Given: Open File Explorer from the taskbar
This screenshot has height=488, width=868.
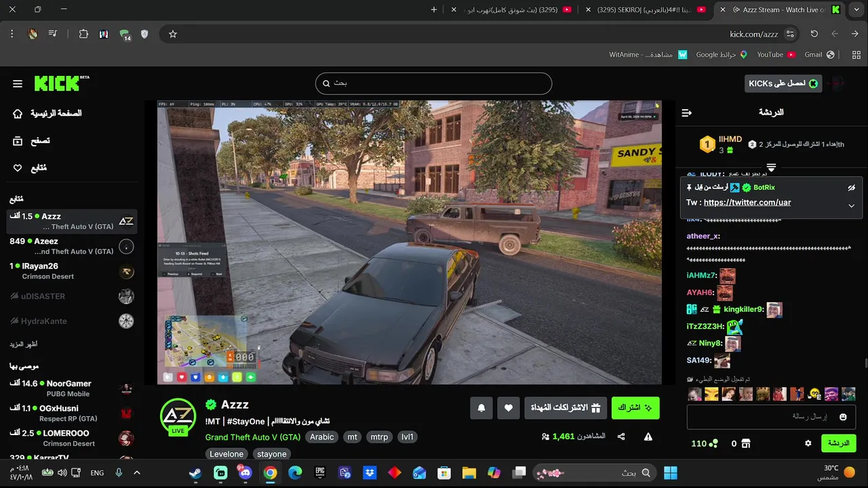Looking at the screenshot, I should 469,473.
